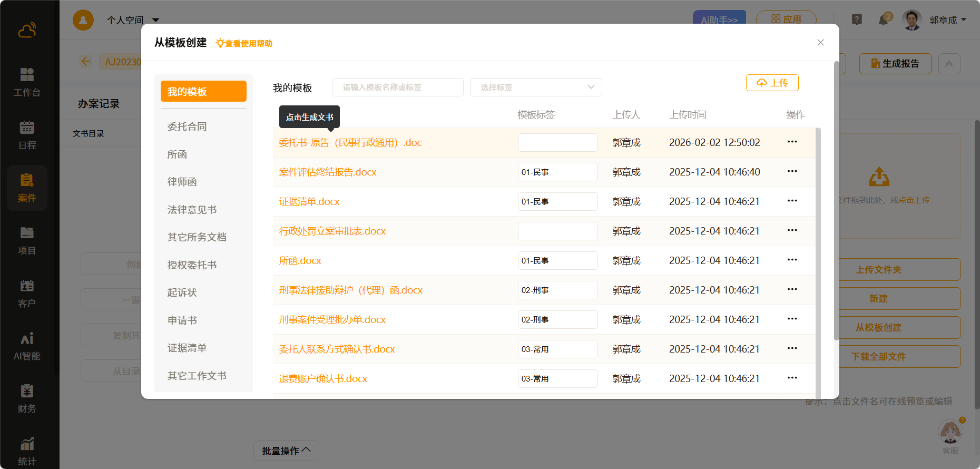Click the template name search field
The height and width of the screenshot is (469, 980).
coord(397,87)
